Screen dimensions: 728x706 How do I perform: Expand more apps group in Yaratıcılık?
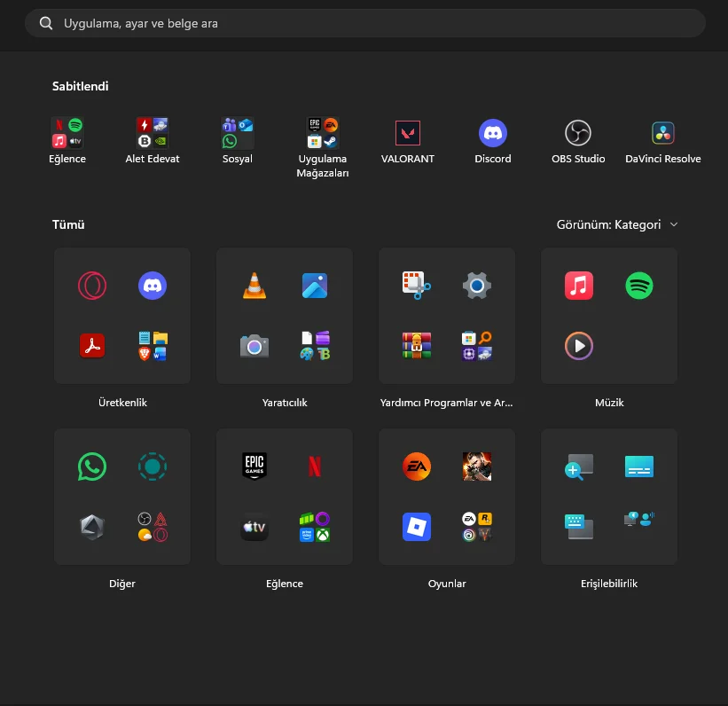(315, 346)
